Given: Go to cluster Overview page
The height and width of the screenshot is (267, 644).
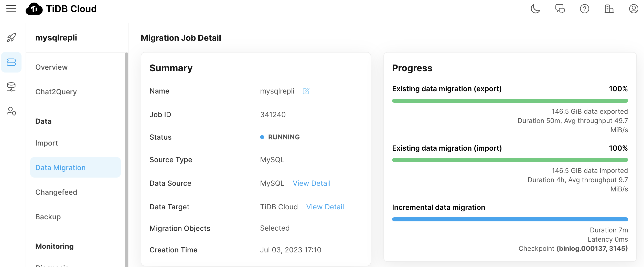Looking at the screenshot, I should (x=51, y=67).
